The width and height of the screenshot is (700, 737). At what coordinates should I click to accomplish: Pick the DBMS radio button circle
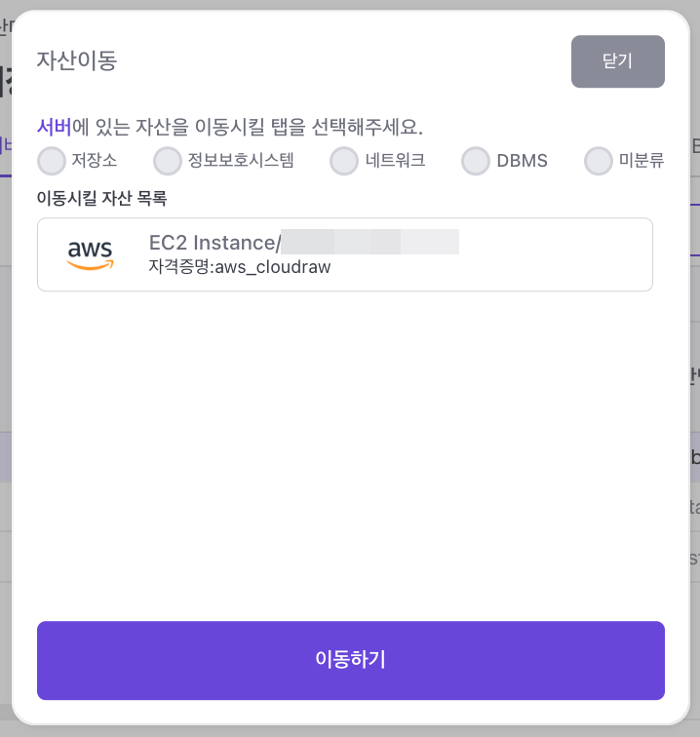pos(476,160)
